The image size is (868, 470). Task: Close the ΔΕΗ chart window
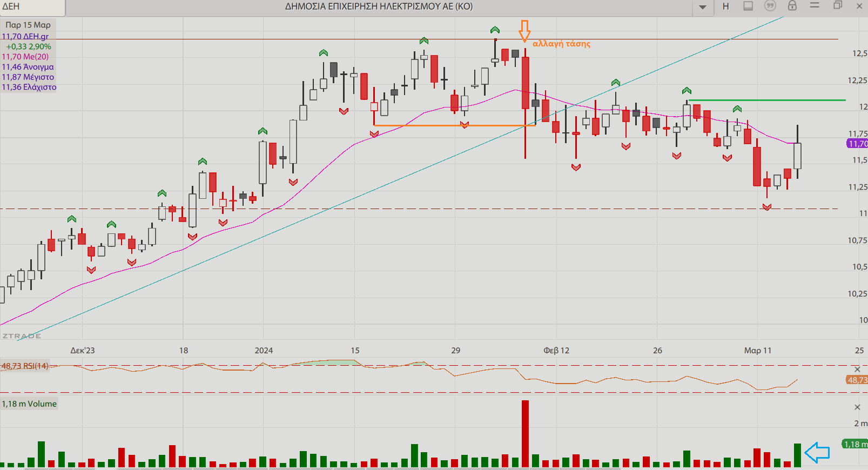(x=859, y=6)
